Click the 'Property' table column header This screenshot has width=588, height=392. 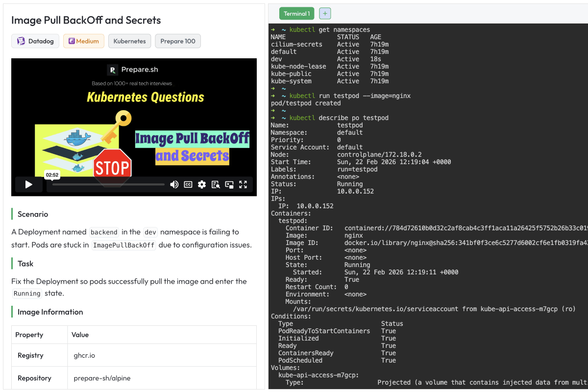tap(40, 335)
